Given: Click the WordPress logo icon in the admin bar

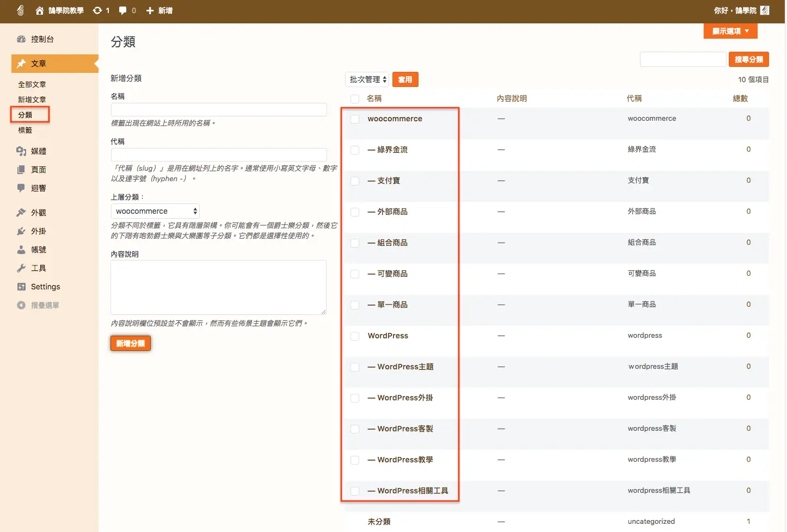Looking at the screenshot, I should click(x=20, y=10).
